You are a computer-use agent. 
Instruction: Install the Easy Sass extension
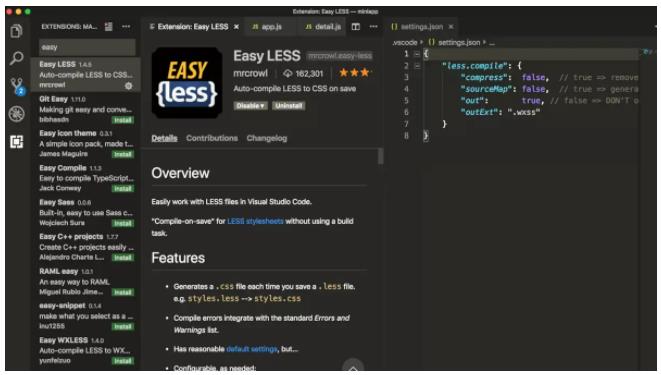click(123, 223)
